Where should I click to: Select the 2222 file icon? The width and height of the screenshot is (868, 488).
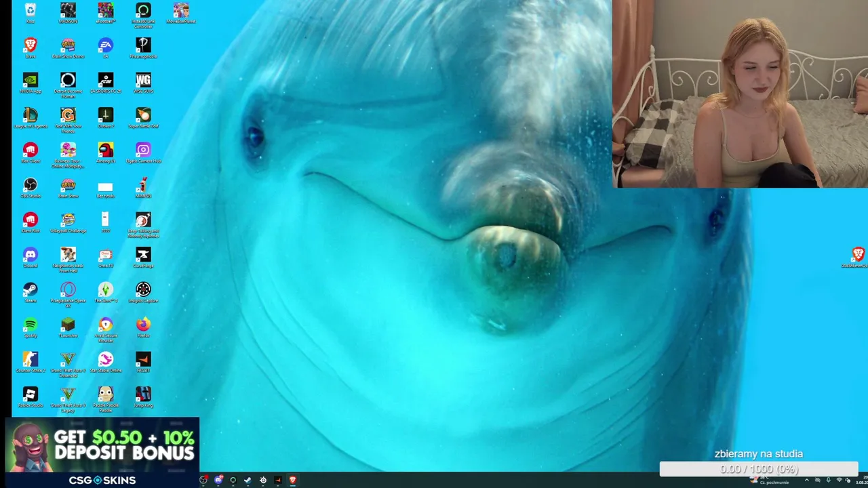point(105,222)
